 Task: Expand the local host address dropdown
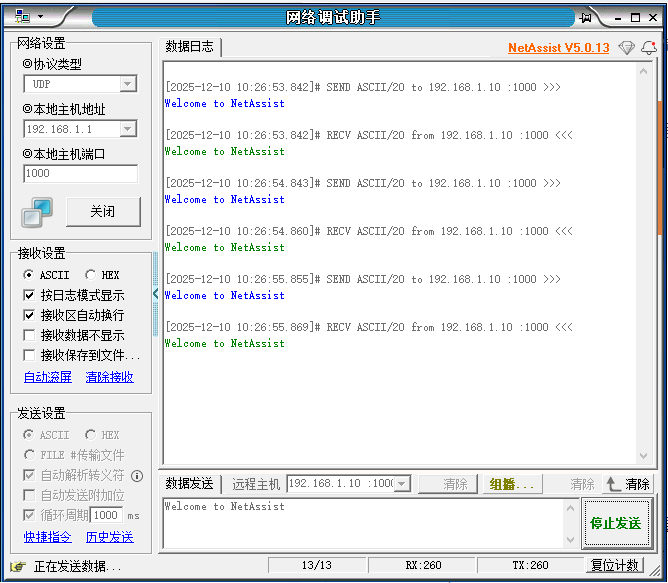pos(127,129)
